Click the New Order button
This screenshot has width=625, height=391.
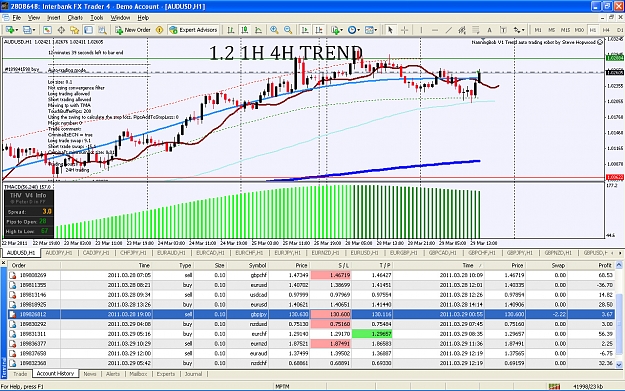point(133,30)
